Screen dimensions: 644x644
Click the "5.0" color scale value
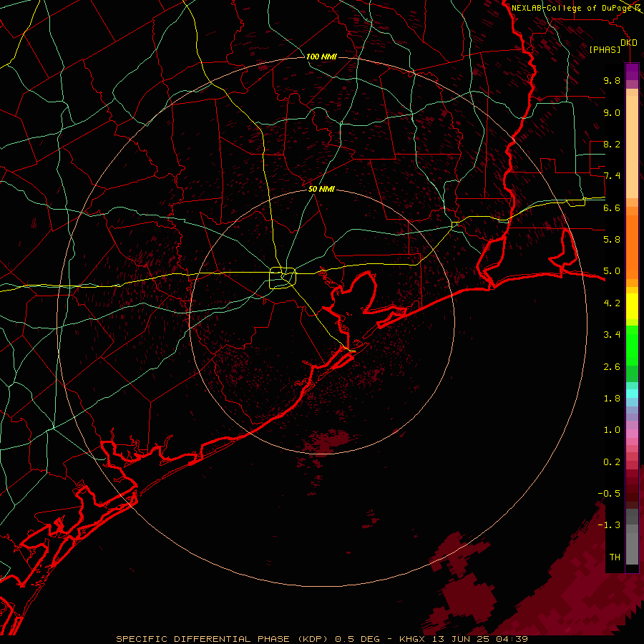click(612, 271)
